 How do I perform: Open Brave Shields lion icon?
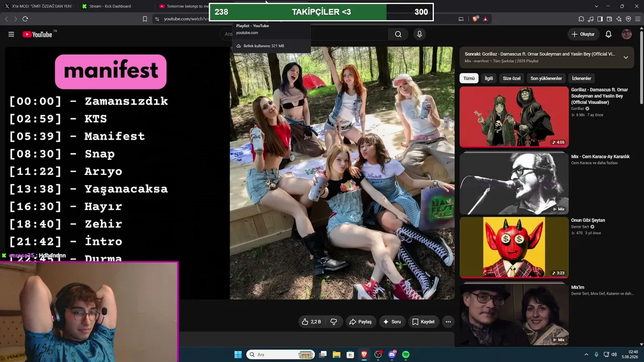coord(475,19)
